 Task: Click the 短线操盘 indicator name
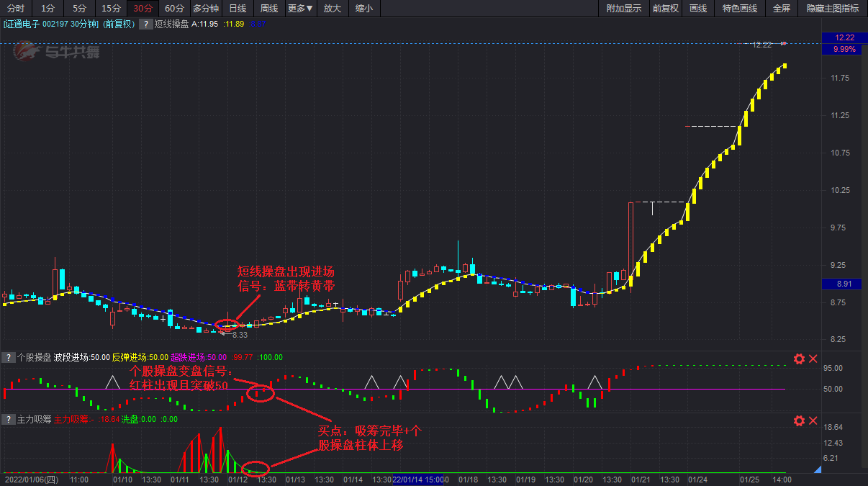coord(171,24)
